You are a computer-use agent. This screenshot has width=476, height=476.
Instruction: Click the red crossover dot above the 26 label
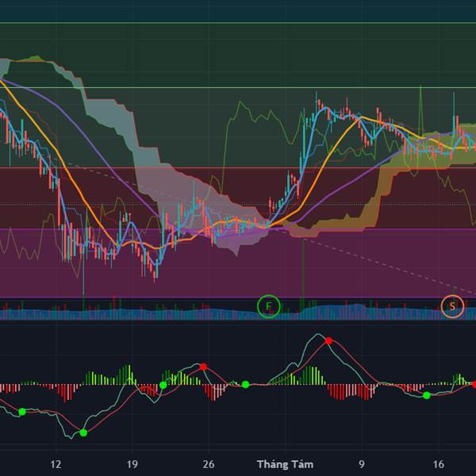tap(203, 367)
